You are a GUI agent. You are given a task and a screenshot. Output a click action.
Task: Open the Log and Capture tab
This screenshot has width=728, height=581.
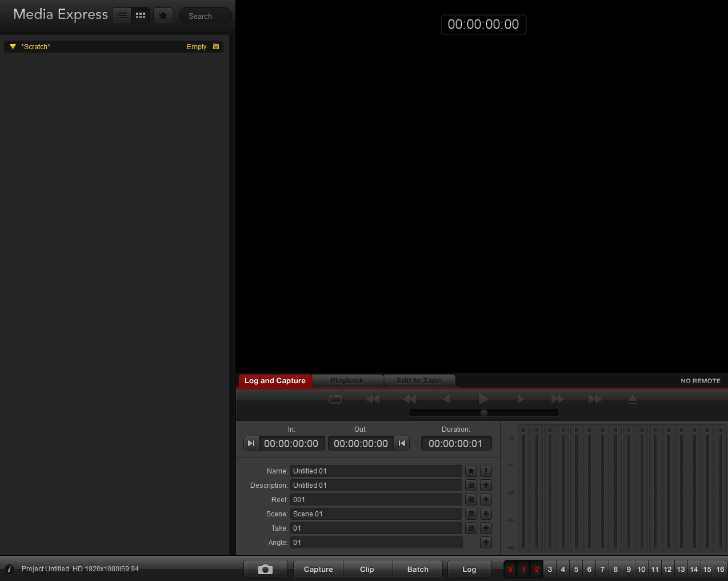pos(275,381)
